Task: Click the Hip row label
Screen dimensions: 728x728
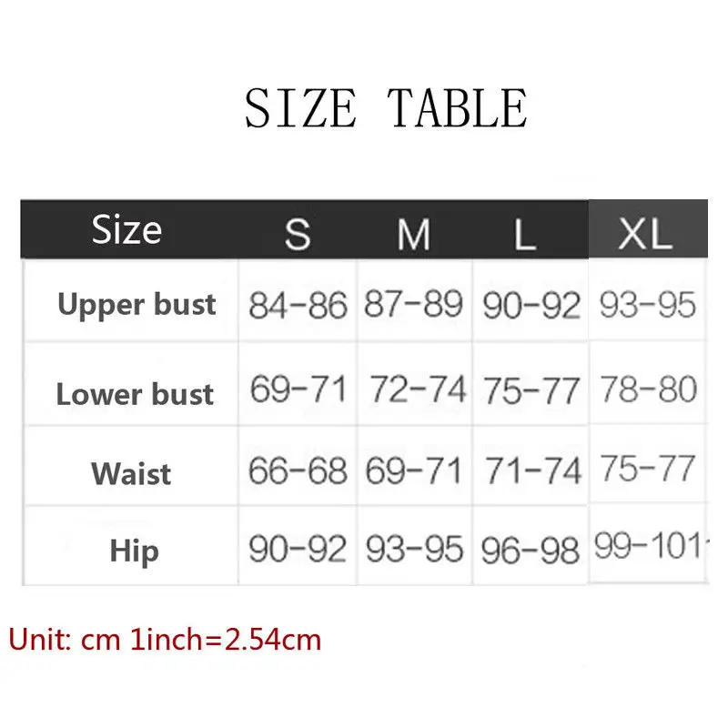Action: 135,551
